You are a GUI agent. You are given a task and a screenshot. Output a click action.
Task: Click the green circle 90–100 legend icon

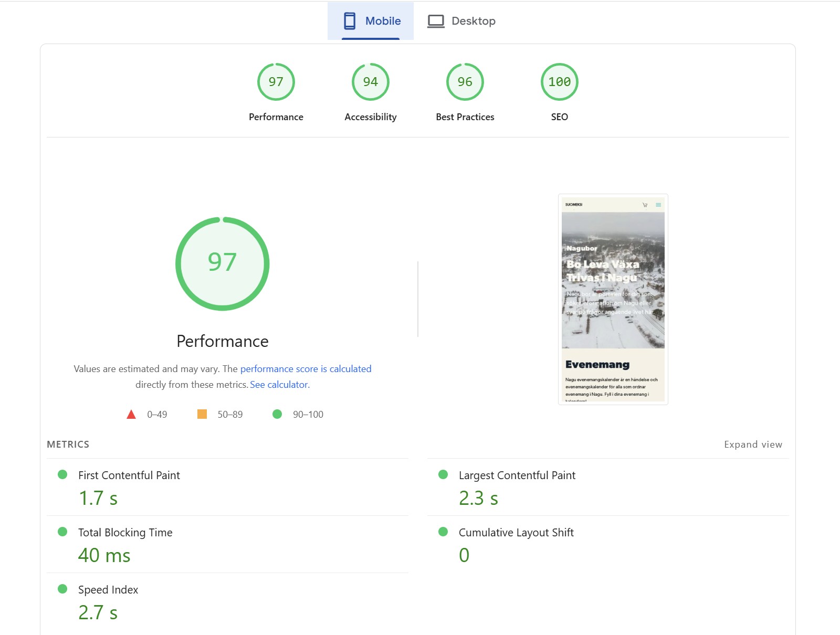coord(277,415)
